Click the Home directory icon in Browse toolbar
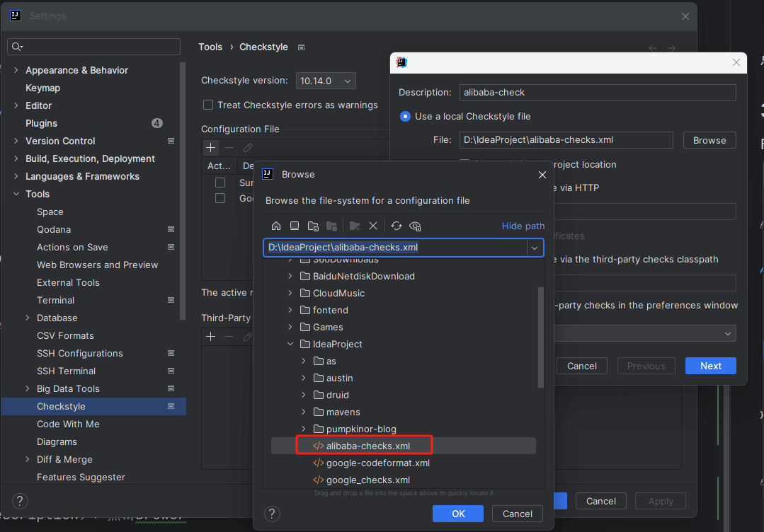 point(276,226)
